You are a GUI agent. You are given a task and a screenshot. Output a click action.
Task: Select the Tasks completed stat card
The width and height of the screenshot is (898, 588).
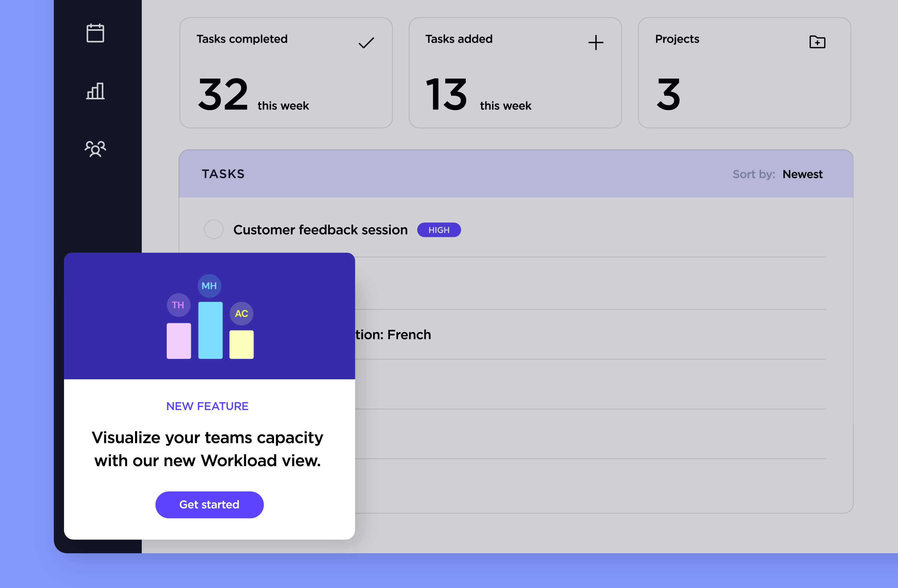tap(286, 73)
